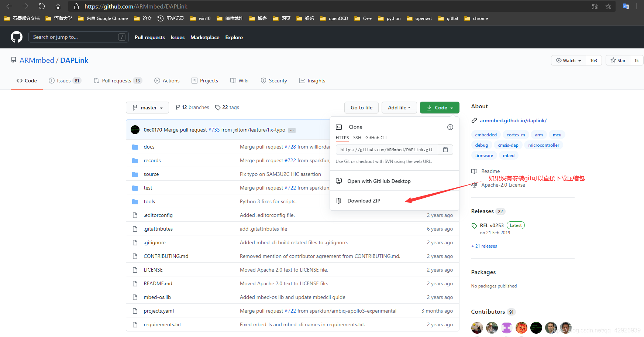
Task: Open the tools folder
Action: click(149, 201)
